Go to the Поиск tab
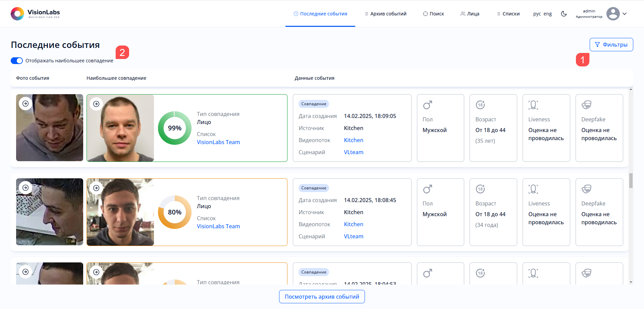This screenshot has height=309, width=644. [x=433, y=14]
